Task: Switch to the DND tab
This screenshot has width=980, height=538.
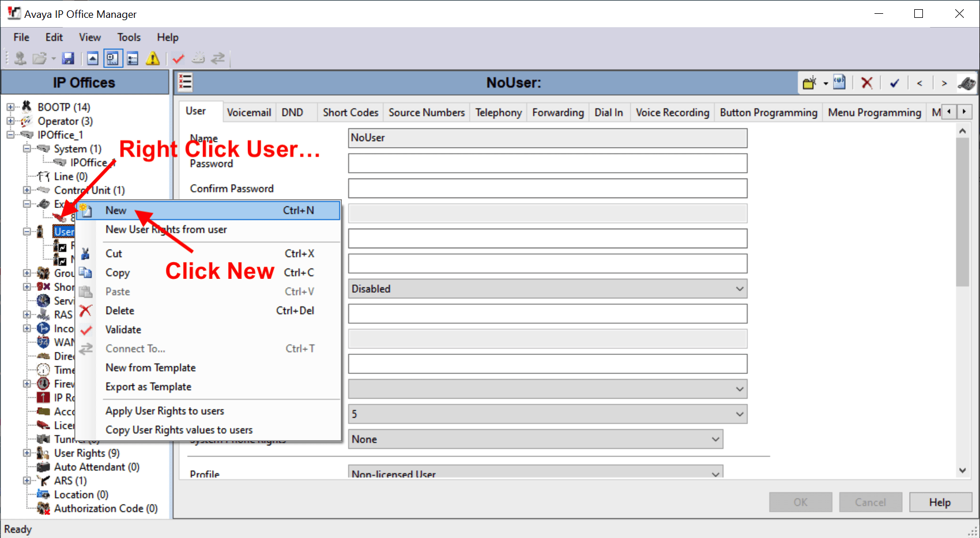Action: pos(292,113)
